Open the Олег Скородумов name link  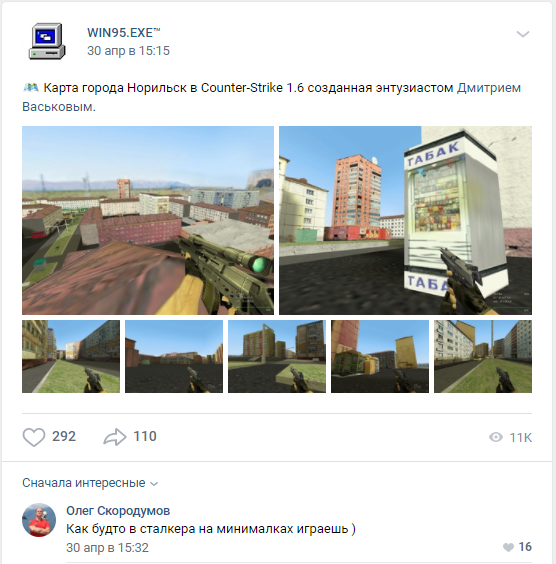click(118, 510)
